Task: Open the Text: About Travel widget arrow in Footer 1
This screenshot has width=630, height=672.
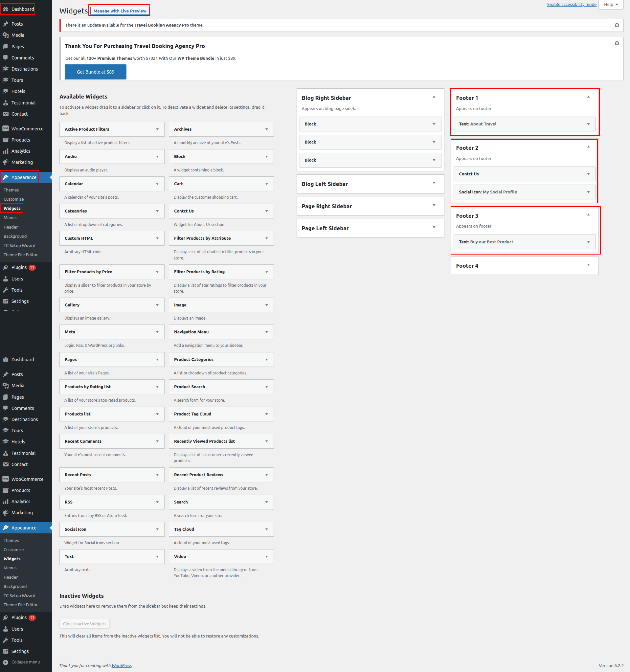Action: click(x=588, y=124)
